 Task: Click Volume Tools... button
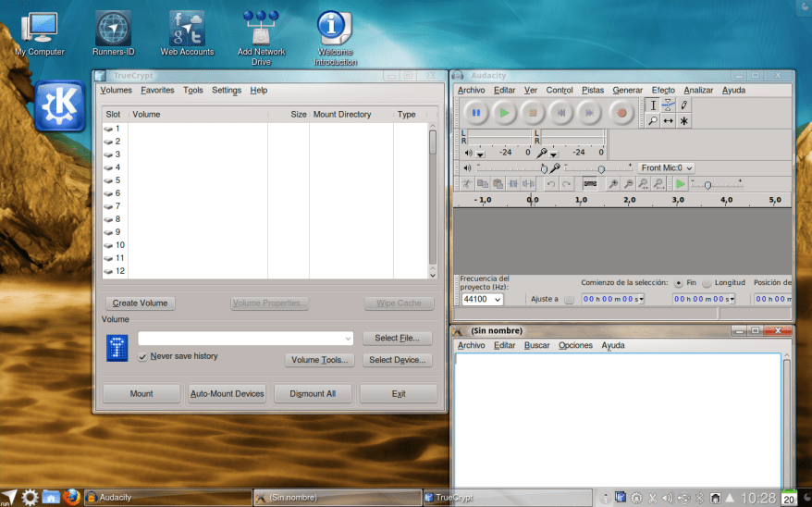[x=319, y=360]
